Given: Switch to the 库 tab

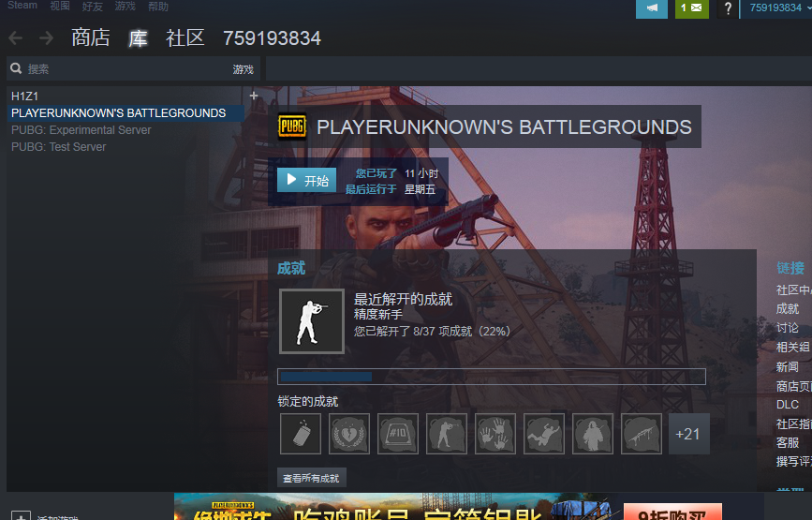Looking at the screenshot, I should click(138, 37).
